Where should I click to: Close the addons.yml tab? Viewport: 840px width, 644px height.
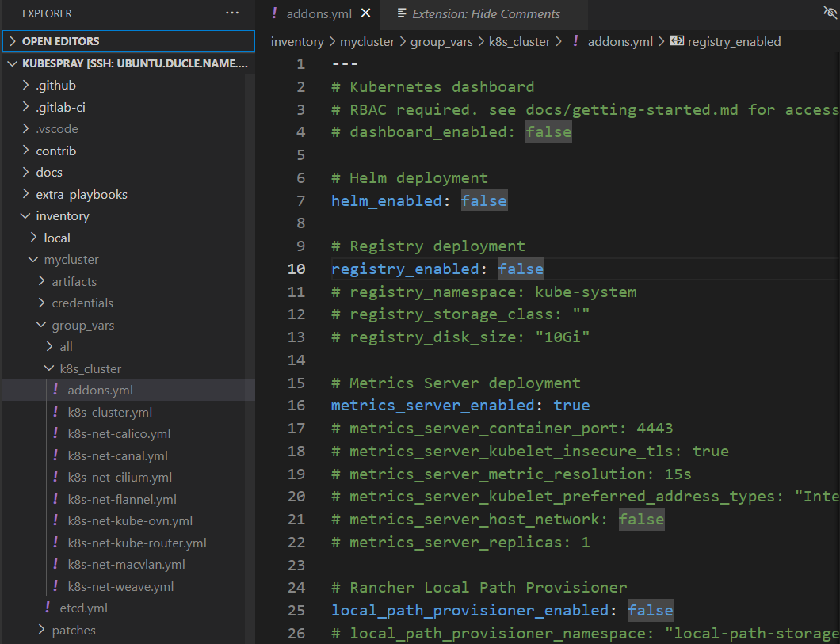(x=365, y=13)
